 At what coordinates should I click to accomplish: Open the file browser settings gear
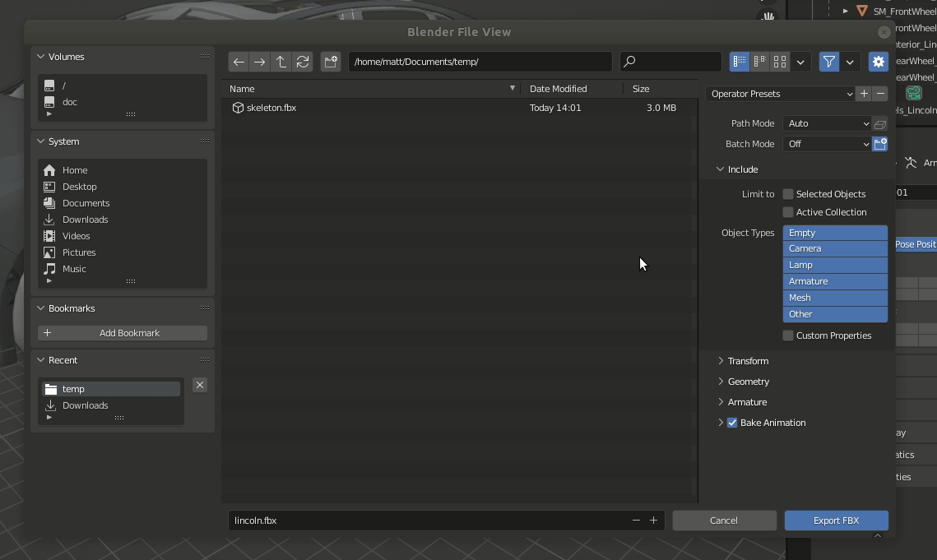(x=878, y=61)
